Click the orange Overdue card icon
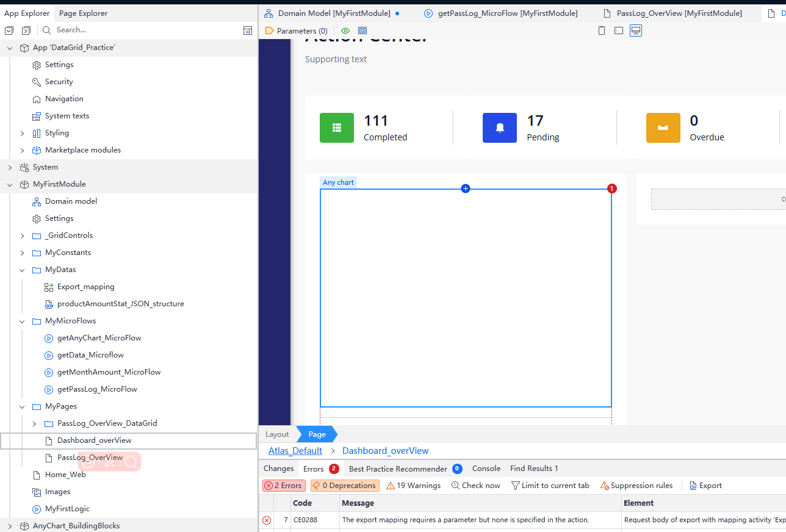786x532 pixels. (x=663, y=128)
